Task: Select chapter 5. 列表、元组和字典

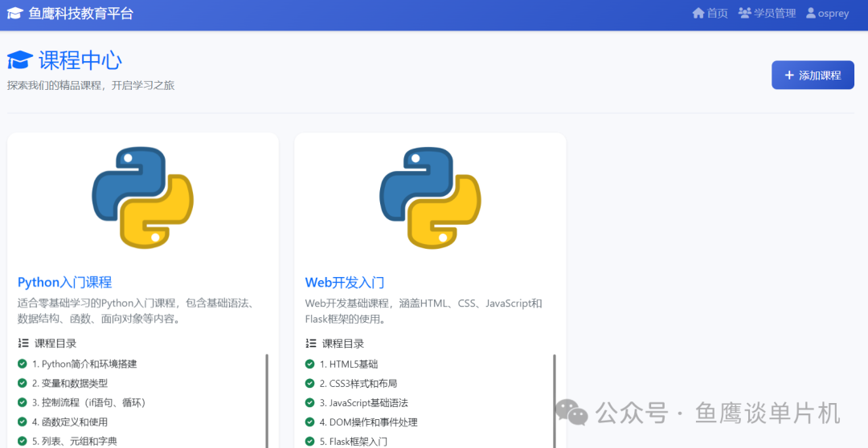Action: [x=75, y=442]
